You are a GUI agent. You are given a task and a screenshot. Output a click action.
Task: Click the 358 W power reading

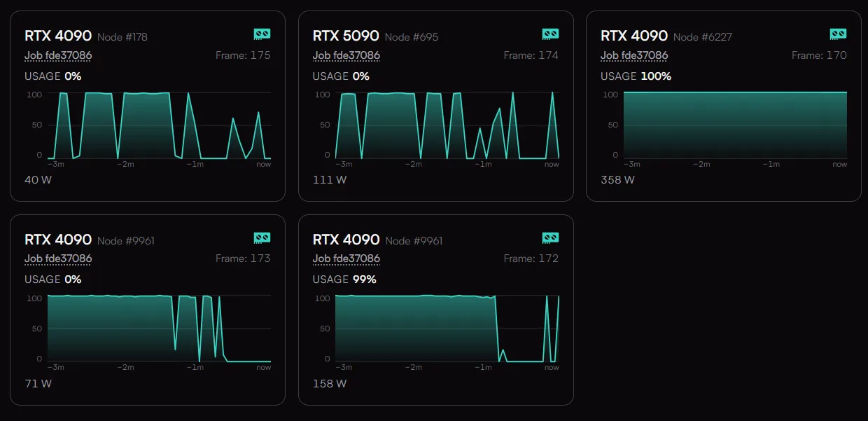pyautogui.click(x=618, y=180)
